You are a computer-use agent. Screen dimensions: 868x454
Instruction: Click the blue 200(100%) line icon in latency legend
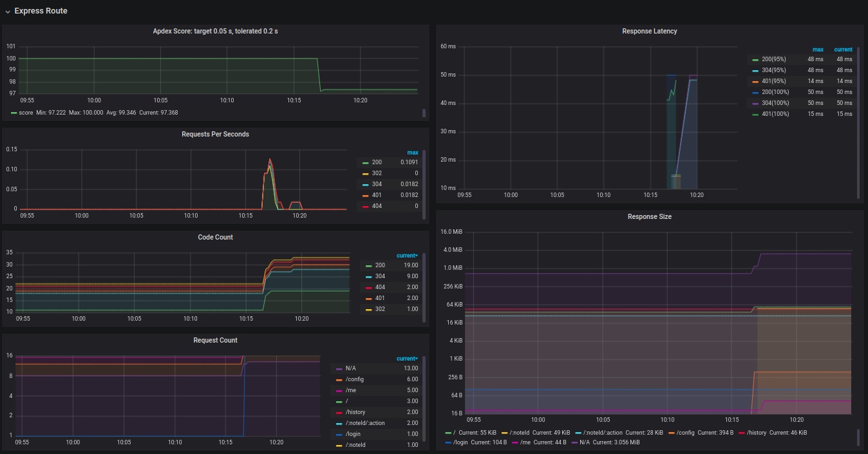tap(755, 92)
